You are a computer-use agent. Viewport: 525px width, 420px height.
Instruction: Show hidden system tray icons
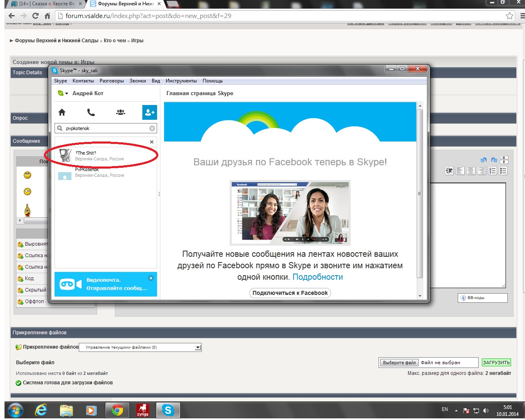click(x=456, y=410)
